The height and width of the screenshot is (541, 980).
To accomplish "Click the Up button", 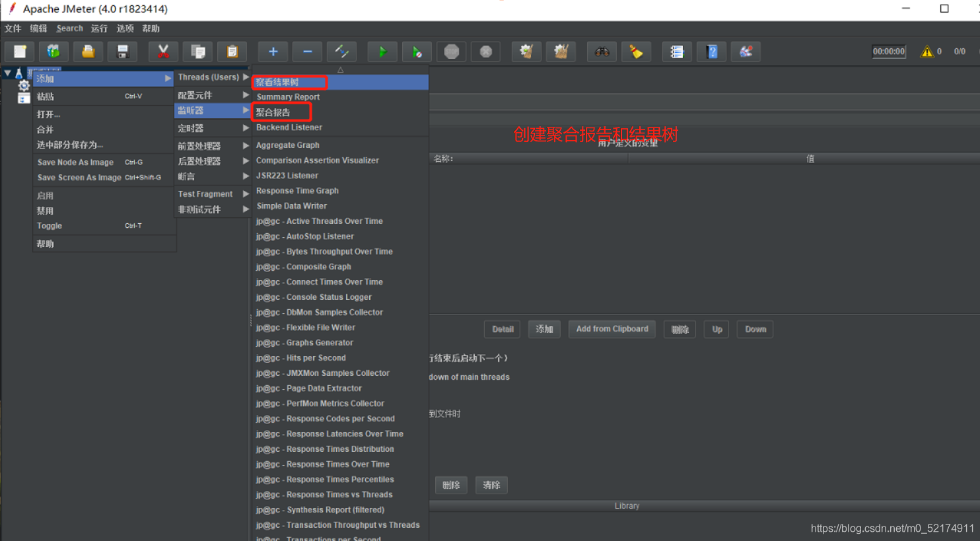I will coord(717,329).
